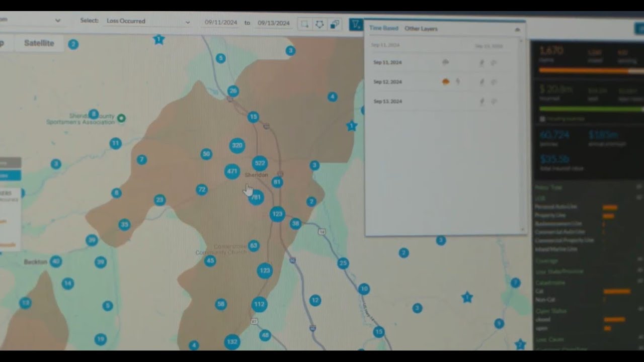Click the start date field 09/11/2024
The width and height of the screenshot is (644, 362).
221,23
